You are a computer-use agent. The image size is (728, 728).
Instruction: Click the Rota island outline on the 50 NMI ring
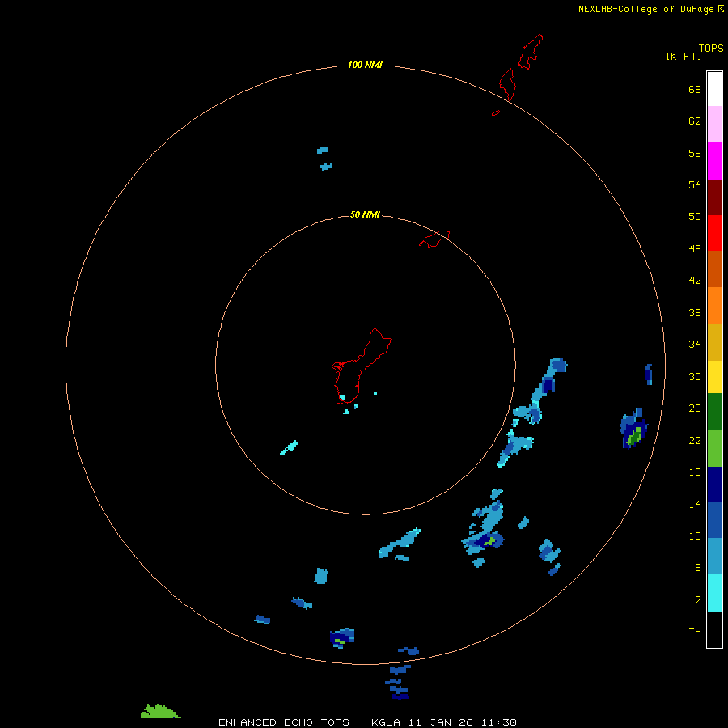click(x=434, y=239)
